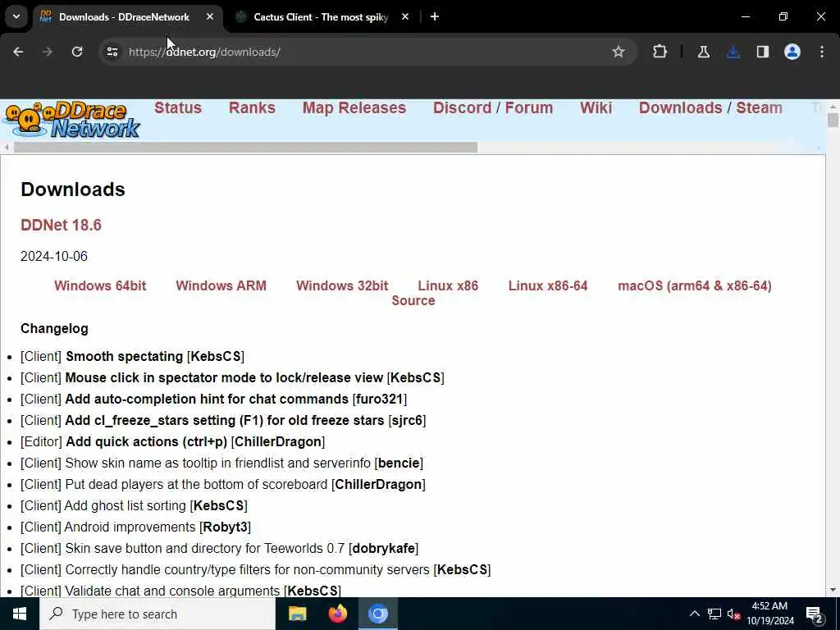The height and width of the screenshot is (630, 840).
Task: Bookmark this page with the star icon
Action: click(x=619, y=52)
